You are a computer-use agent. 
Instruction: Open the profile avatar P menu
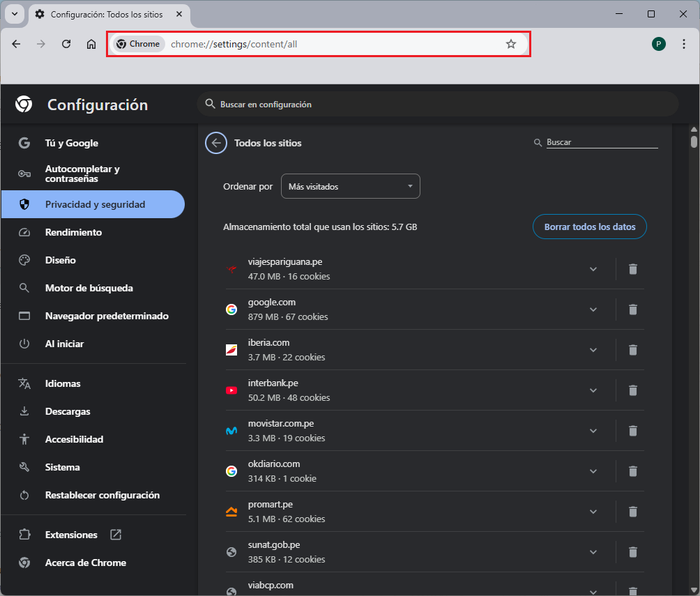(658, 44)
